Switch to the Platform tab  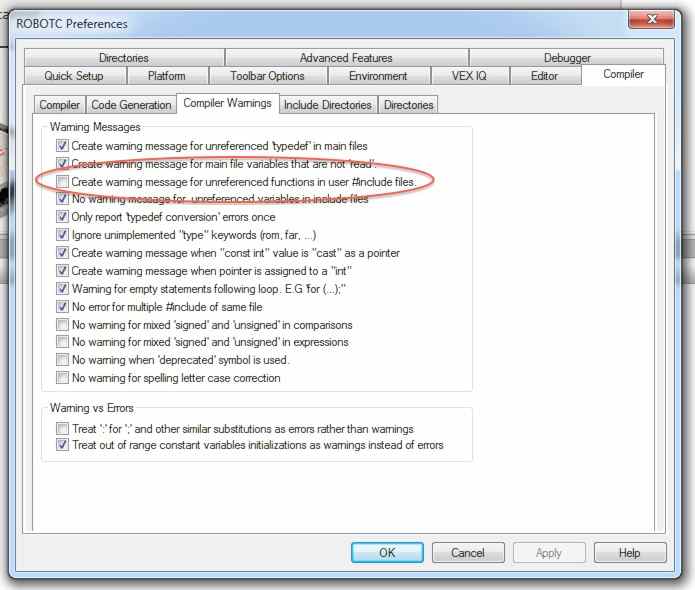pyautogui.click(x=167, y=76)
